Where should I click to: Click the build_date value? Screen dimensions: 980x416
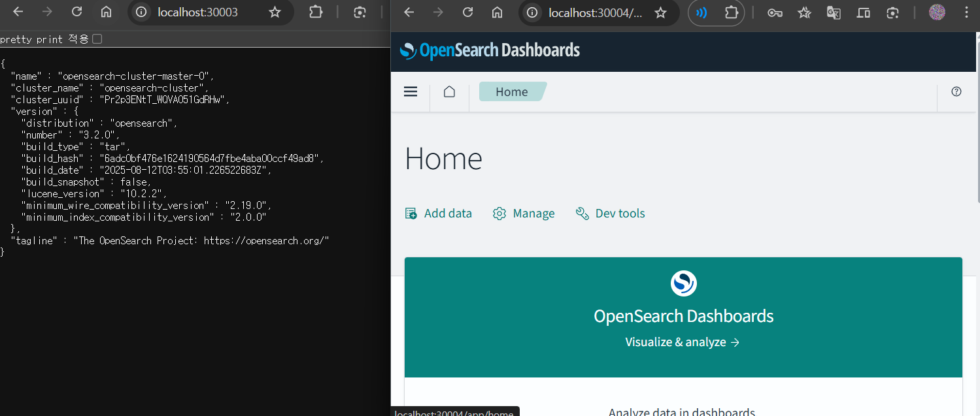pos(185,170)
